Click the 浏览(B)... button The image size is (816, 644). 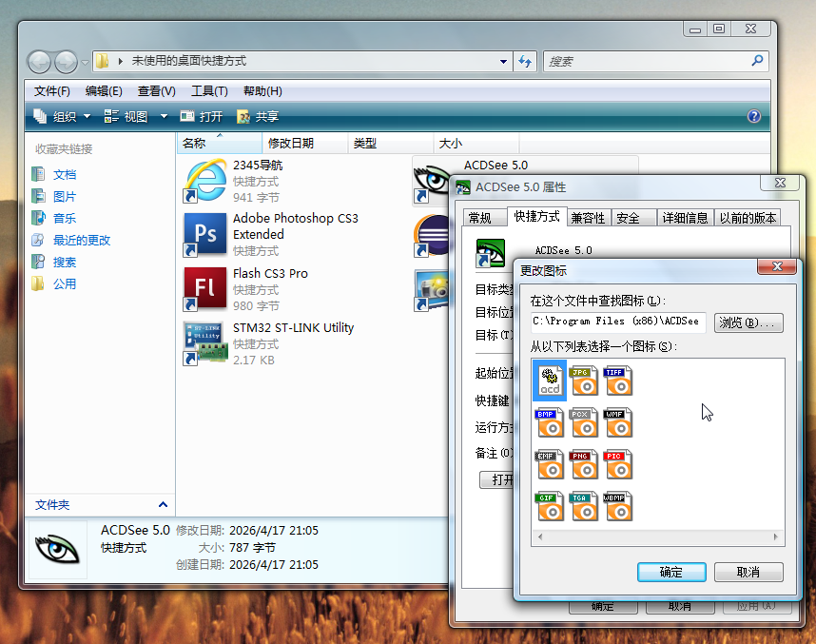tap(748, 322)
